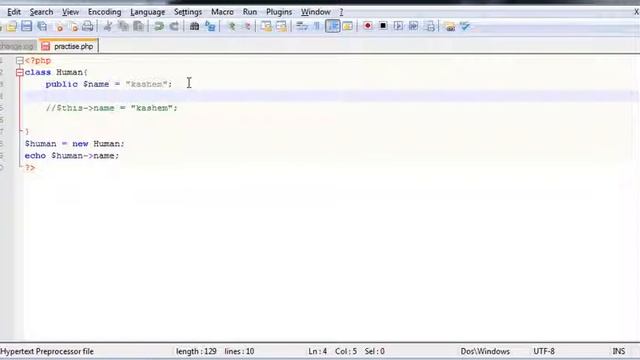This screenshot has height=360, width=640.
Task: Open the Replace dialog toolbar icon
Action: click(210, 27)
